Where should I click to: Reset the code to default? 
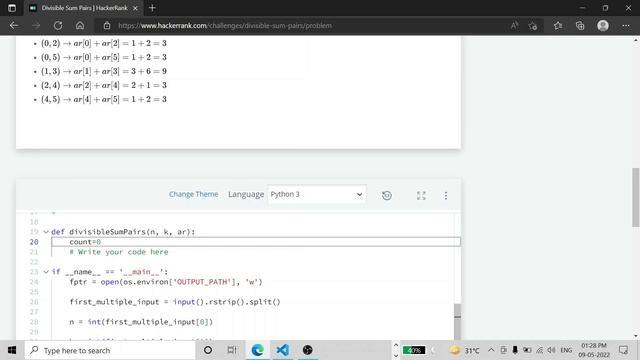click(x=387, y=196)
